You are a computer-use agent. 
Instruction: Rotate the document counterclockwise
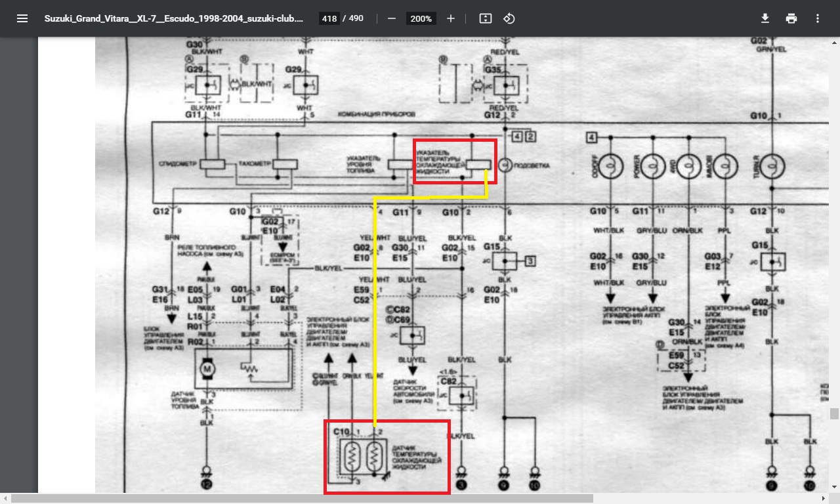pos(509,18)
